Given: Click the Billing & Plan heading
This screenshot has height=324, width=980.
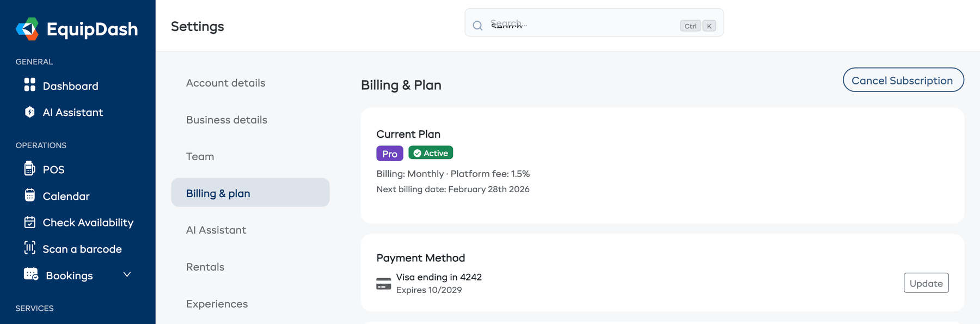Looking at the screenshot, I should point(401,85).
